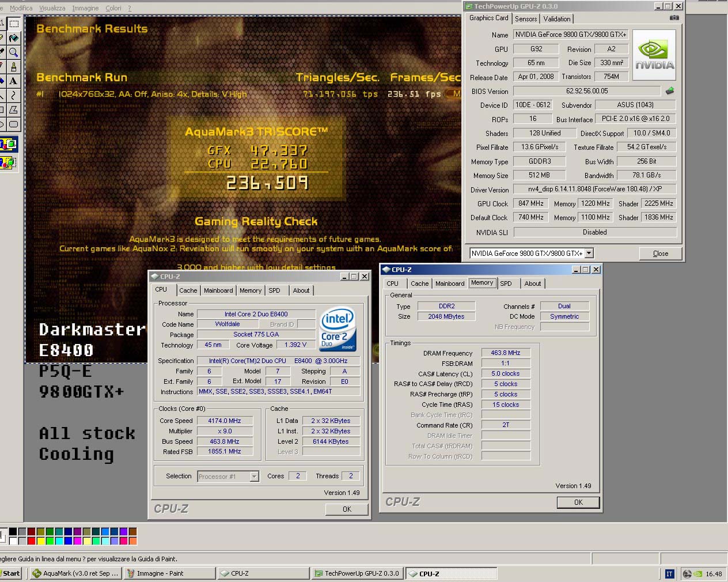Screen dimensions: 728x582
Task: Select the Fill With Color bucket tool
Action: 14,38
